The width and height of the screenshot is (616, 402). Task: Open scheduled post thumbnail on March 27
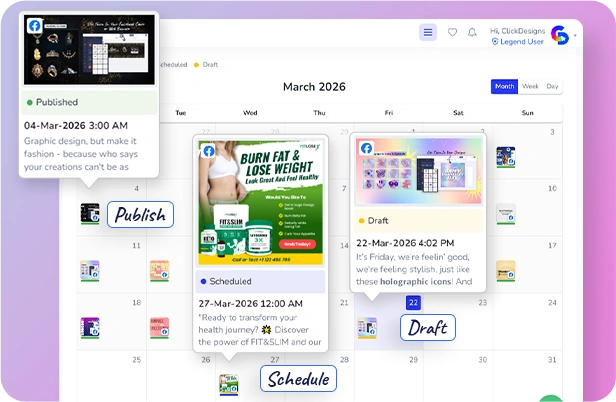[x=229, y=385]
